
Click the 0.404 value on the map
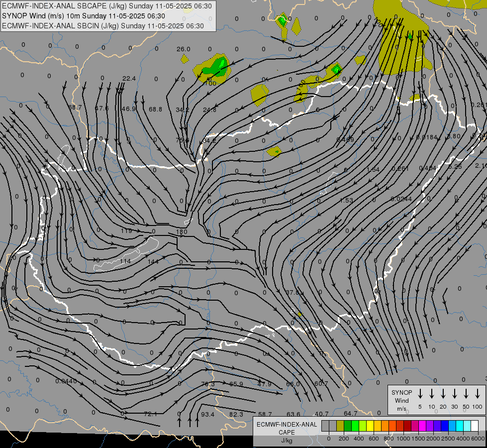428,168
